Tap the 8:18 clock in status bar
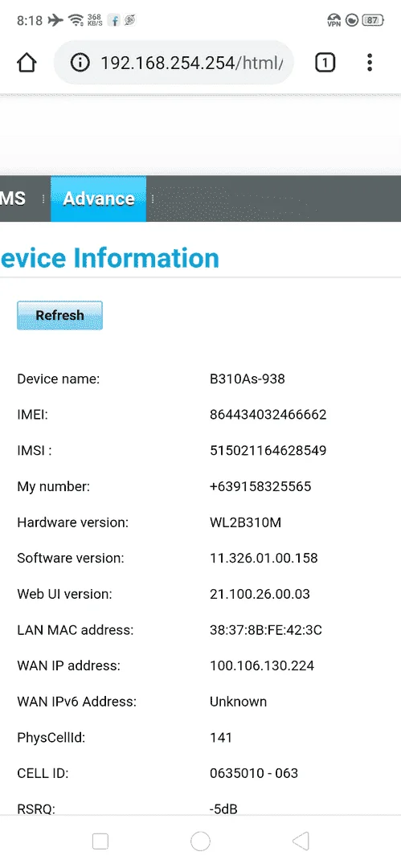 [x=30, y=20]
